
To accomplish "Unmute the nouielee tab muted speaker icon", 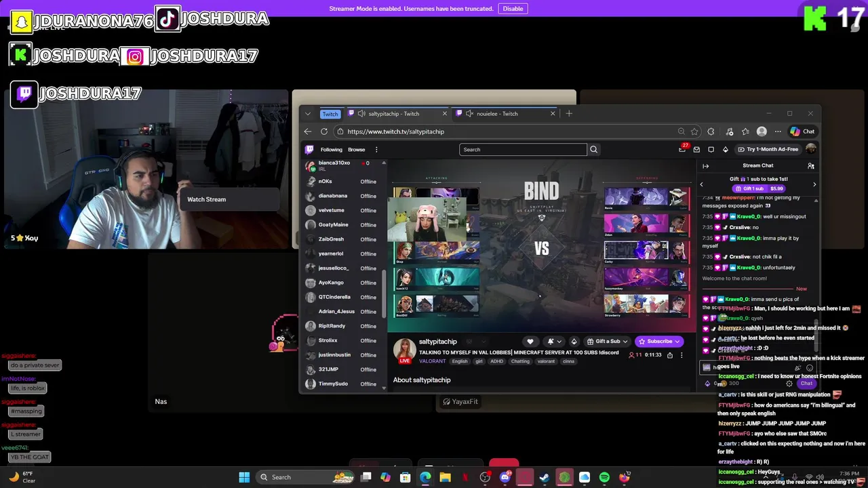I will click(469, 114).
